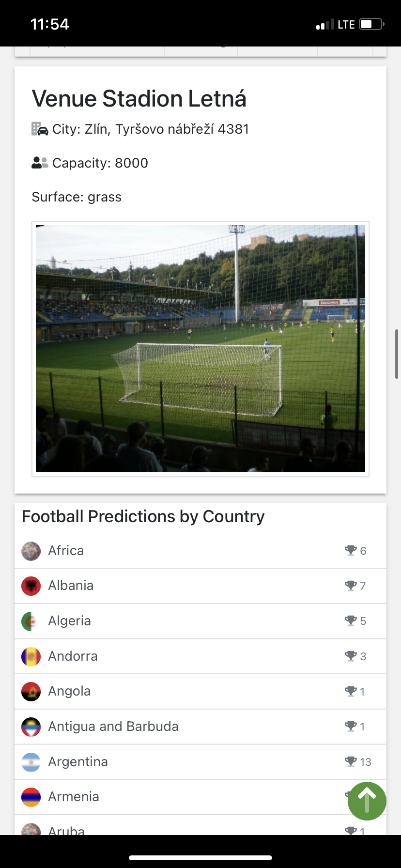Image resolution: width=401 pixels, height=868 pixels.
Task: Click the page scrollbar on right edge
Action: (397, 354)
